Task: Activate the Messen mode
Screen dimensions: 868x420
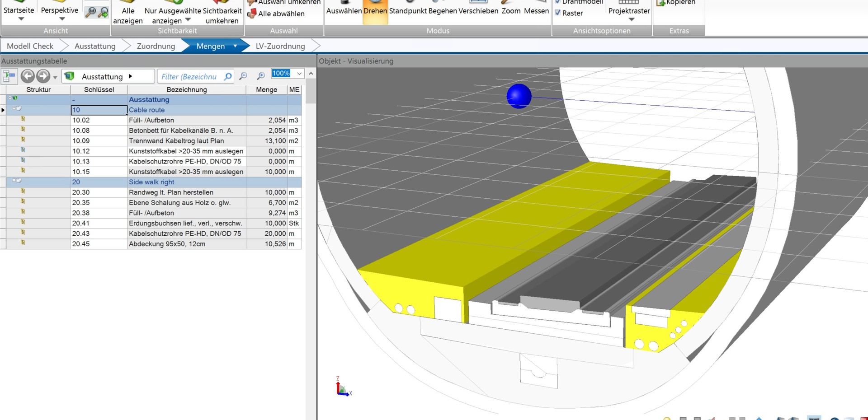Action: point(537,11)
